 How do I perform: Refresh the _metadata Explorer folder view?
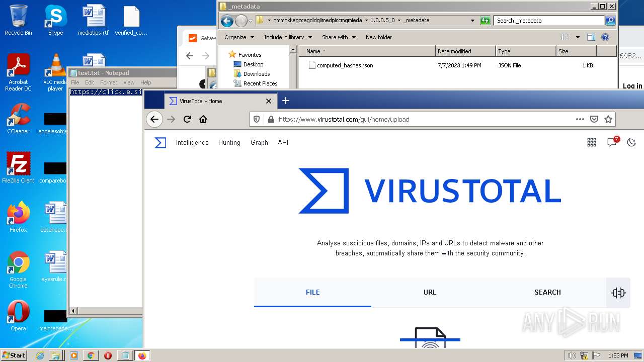(x=485, y=21)
